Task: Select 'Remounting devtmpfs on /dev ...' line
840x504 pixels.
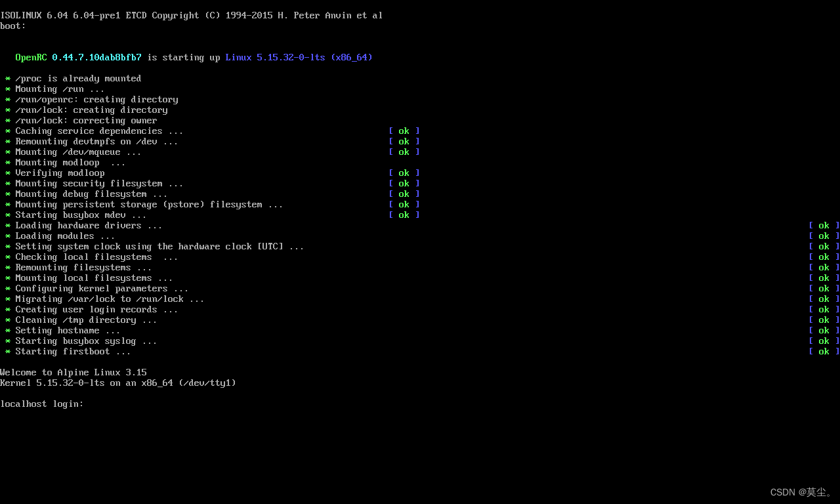Action: click(92, 141)
